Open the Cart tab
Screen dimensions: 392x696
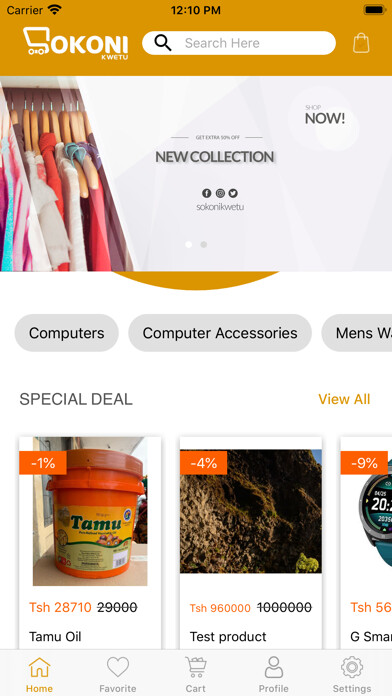(x=196, y=674)
